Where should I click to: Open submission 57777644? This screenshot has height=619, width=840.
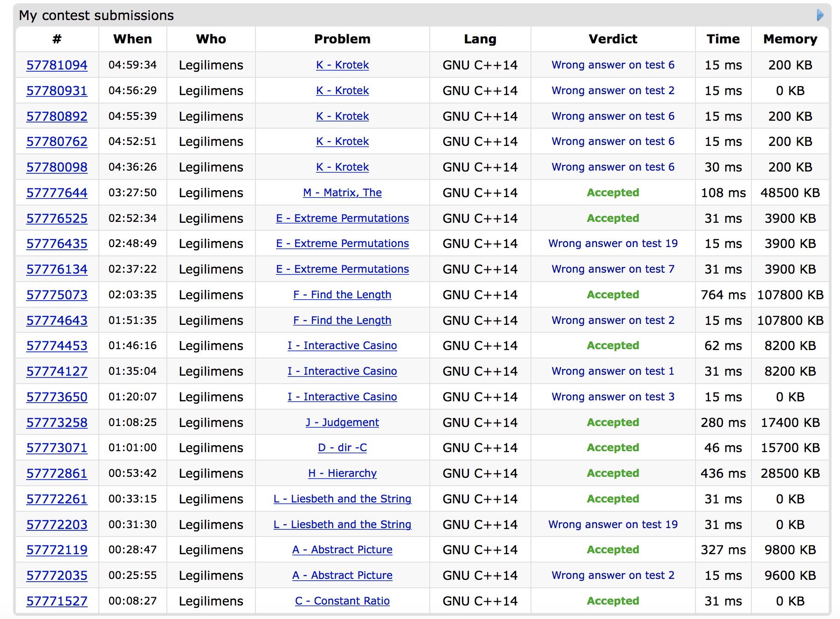pos(57,193)
